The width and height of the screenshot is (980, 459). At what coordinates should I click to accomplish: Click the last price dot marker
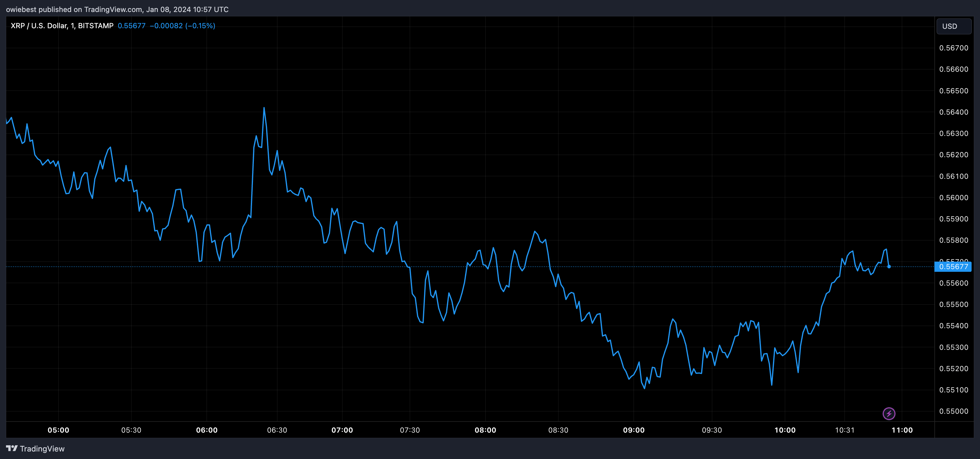[x=889, y=267]
